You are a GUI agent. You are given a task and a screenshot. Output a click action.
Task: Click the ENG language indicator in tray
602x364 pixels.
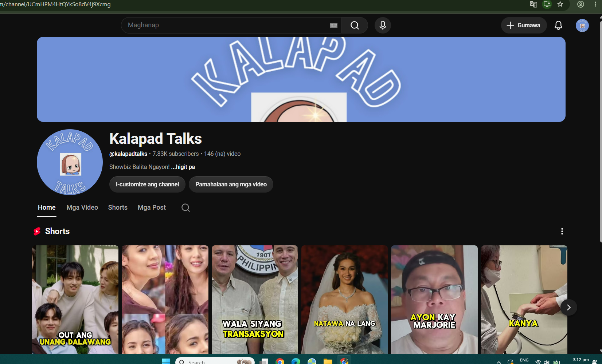[524, 360]
